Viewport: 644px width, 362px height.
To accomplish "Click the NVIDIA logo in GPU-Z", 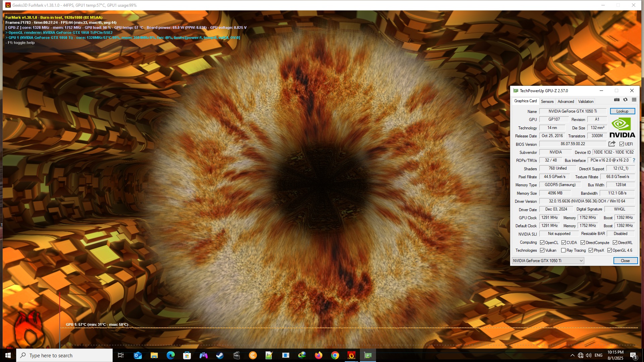I will [x=622, y=127].
